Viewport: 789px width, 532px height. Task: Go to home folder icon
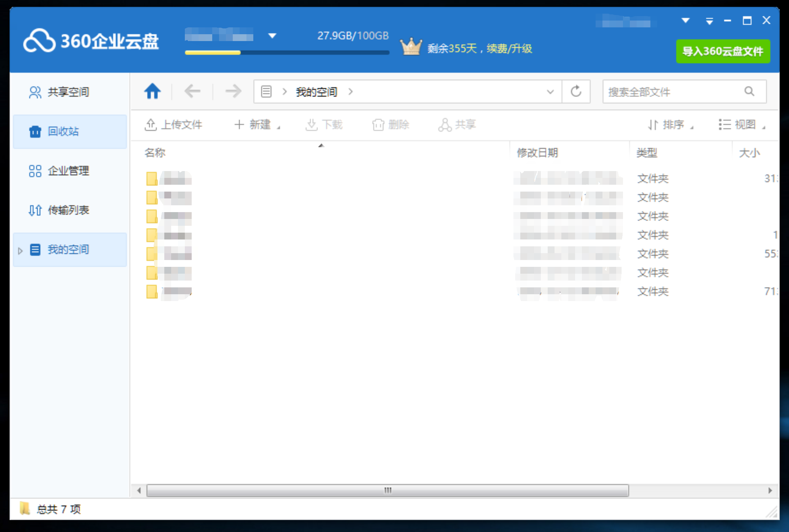pos(152,91)
